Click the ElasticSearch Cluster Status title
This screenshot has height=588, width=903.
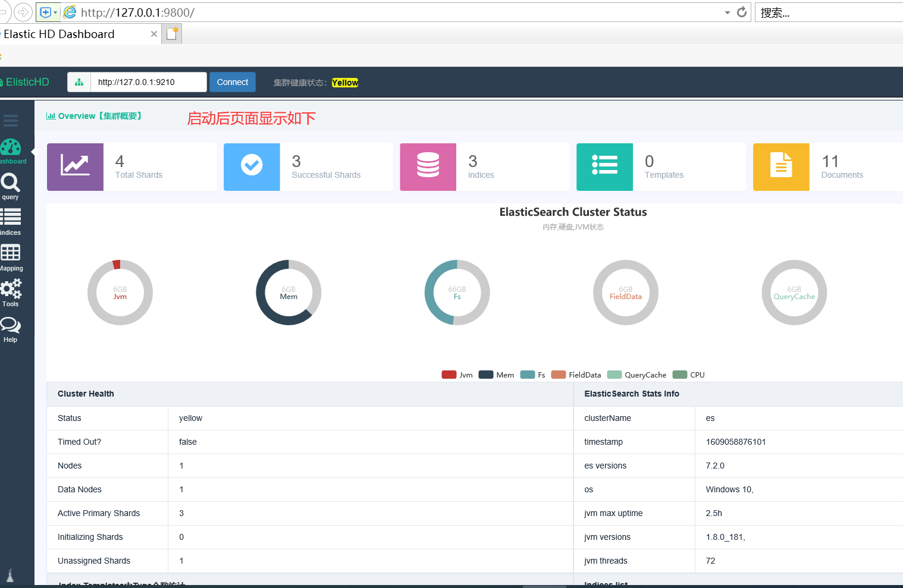point(573,212)
